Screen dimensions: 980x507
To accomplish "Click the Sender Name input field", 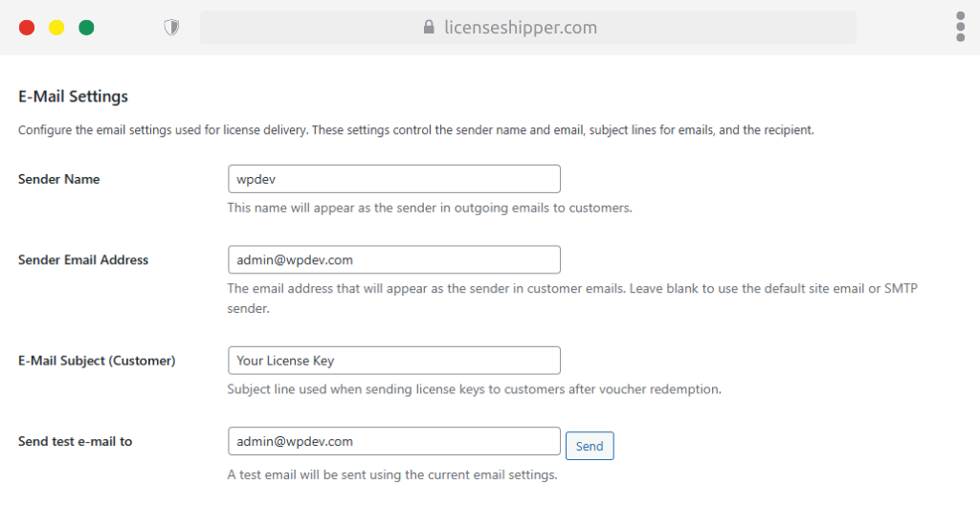I will point(393,179).
